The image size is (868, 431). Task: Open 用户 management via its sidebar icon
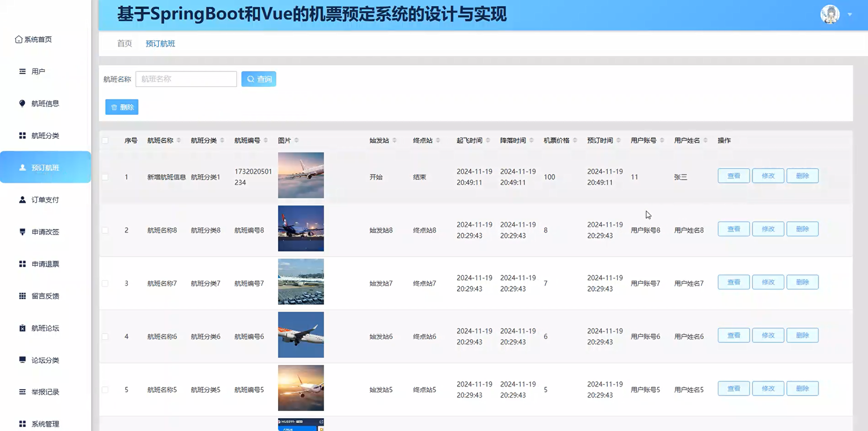click(22, 71)
